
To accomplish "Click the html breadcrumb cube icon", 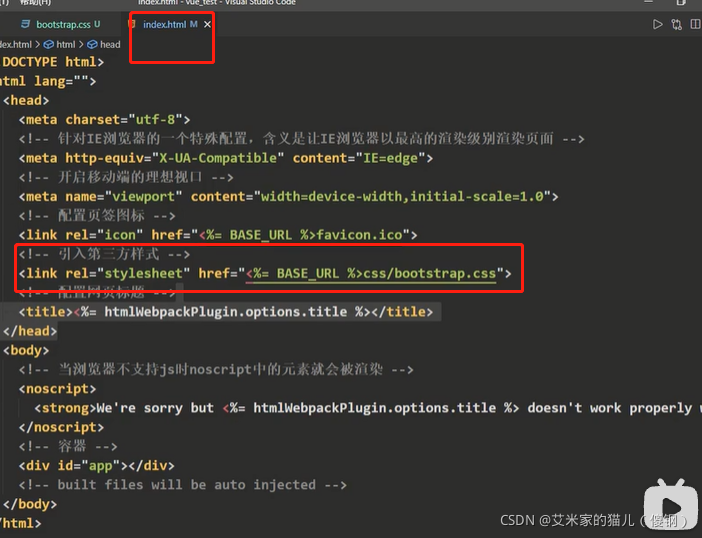I will pos(48,44).
